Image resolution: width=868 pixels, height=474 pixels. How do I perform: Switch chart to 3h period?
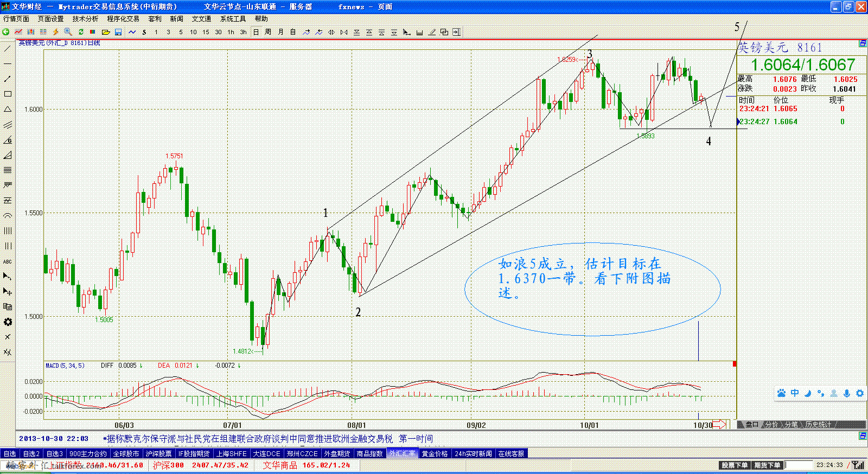click(x=243, y=32)
